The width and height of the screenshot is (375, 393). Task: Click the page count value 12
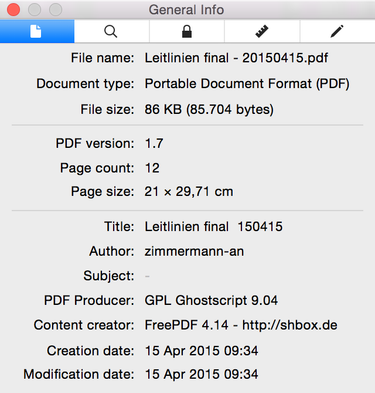point(152,168)
